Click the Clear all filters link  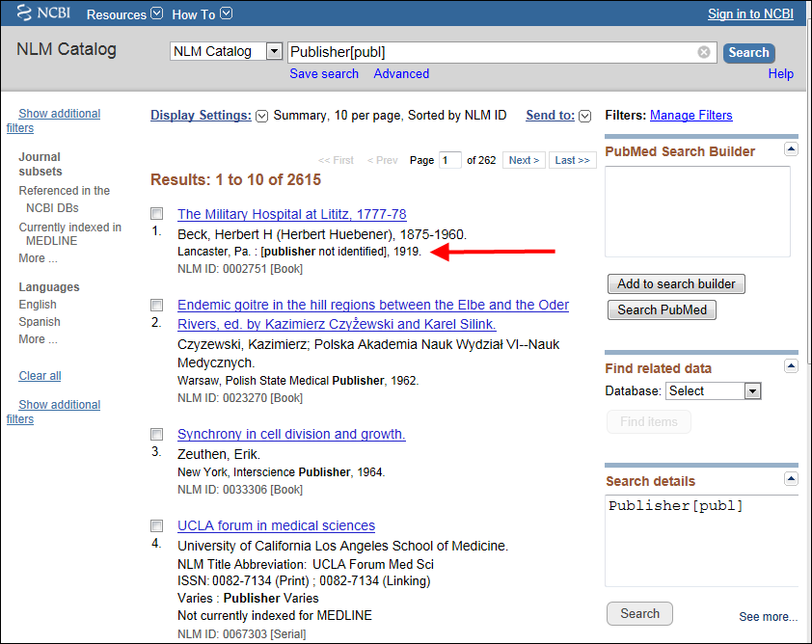(40, 376)
